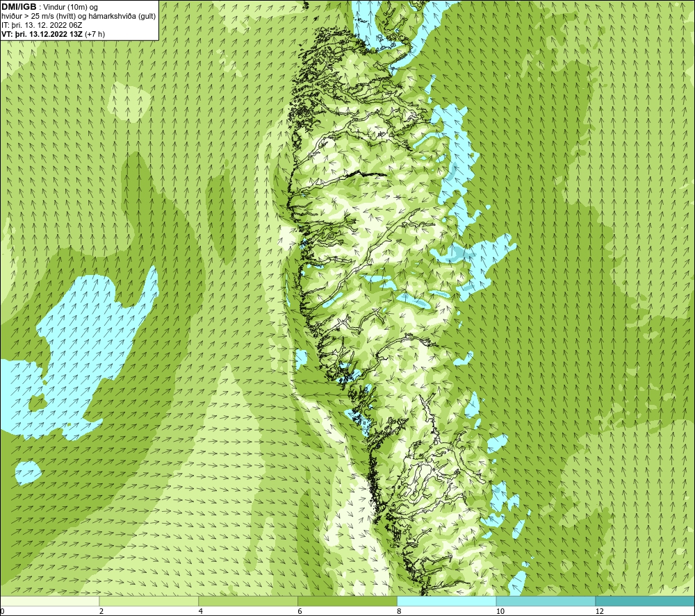The width and height of the screenshot is (695, 616).
Task: Click the colour scale label '6'
Action: point(300,611)
